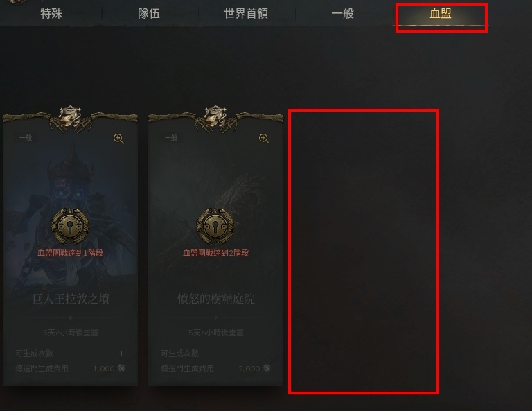The width and height of the screenshot is (532, 411).
Task: Click magnifier icon on 憤怒的樹精庭院 card
Action: click(x=264, y=139)
